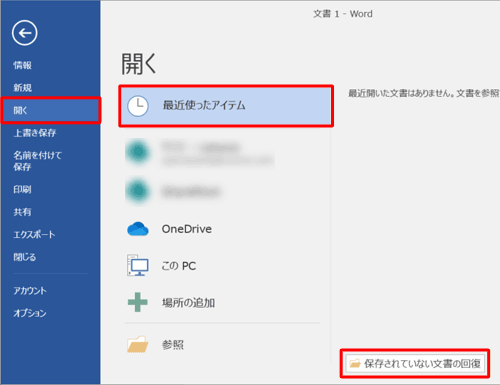Click the back arrow circle icon
500x385 pixels.
tap(24, 33)
